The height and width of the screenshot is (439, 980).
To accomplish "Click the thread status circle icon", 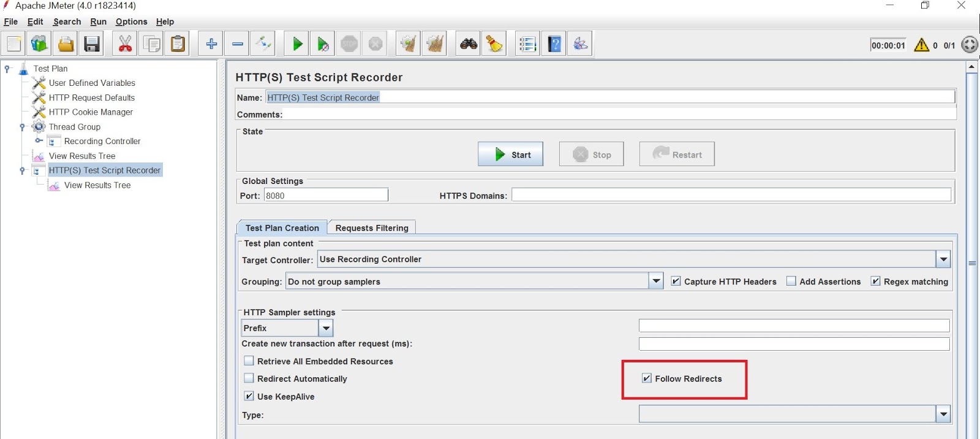I will pyautogui.click(x=969, y=45).
